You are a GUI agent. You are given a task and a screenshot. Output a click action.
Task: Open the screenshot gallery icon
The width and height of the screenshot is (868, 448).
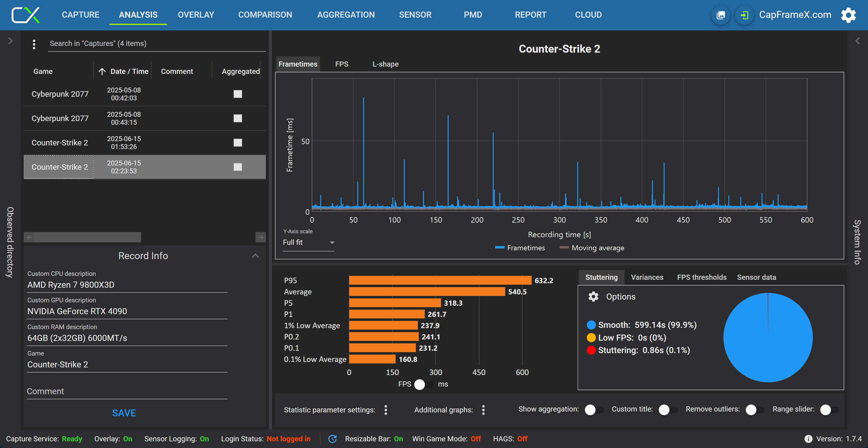pos(721,15)
